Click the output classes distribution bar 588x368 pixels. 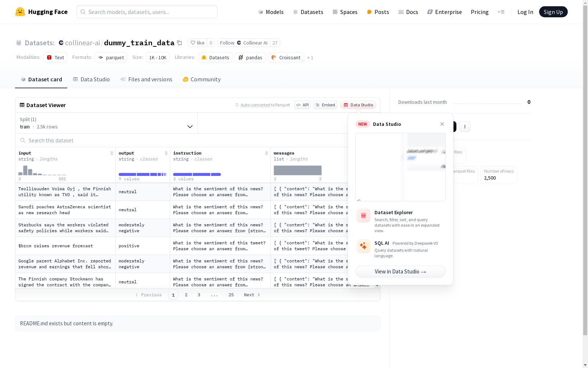click(x=143, y=174)
